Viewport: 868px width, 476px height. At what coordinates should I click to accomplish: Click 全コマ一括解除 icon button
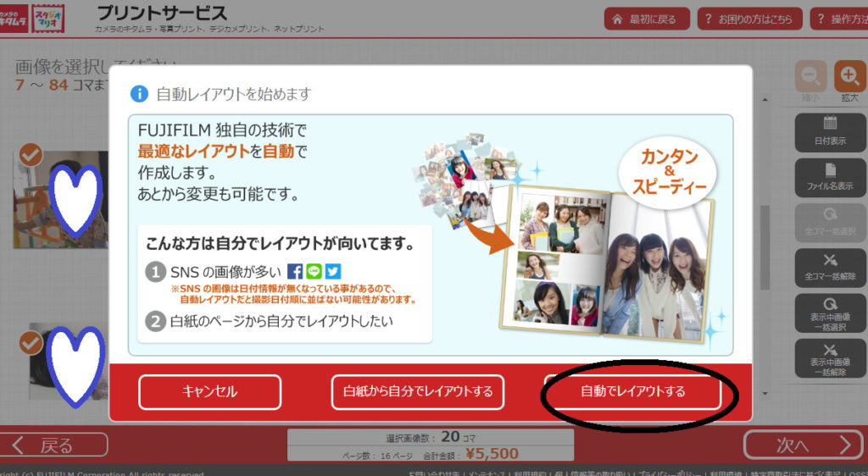[x=830, y=268]
